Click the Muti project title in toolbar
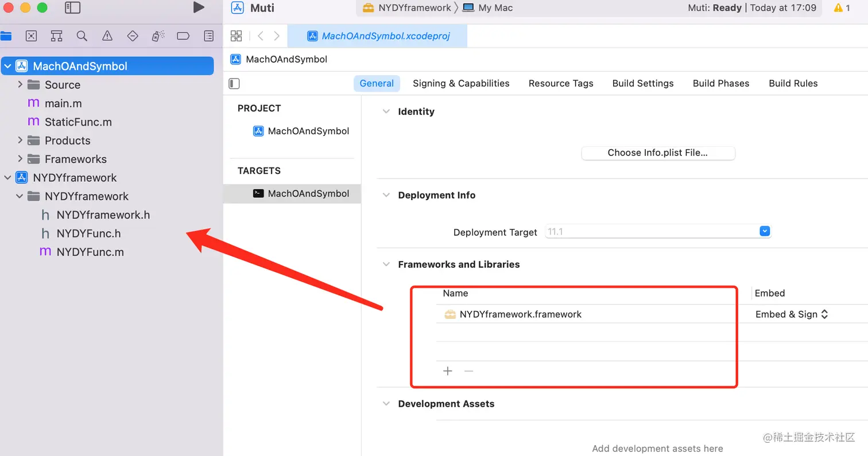The image size is (868, 456). click(262, 8)
